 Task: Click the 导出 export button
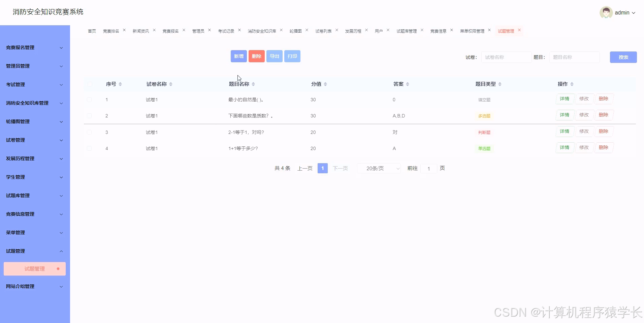275,56
